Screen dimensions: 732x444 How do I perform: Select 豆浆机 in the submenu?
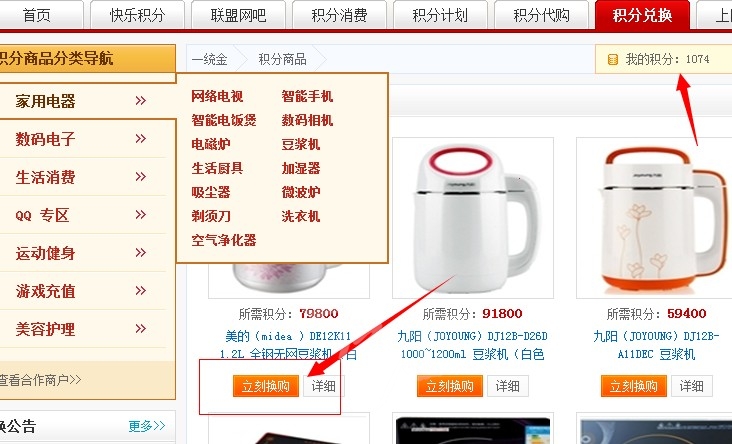[x=301, y=144]
